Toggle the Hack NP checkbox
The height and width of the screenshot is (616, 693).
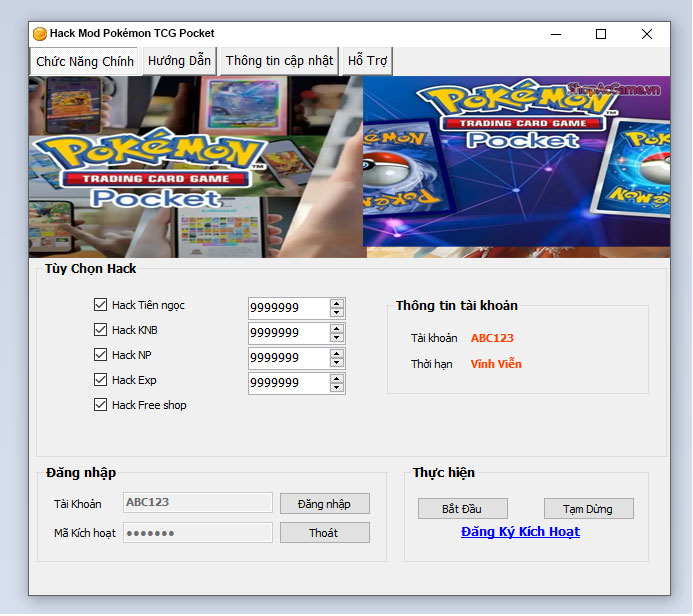[x=100, y=355]
